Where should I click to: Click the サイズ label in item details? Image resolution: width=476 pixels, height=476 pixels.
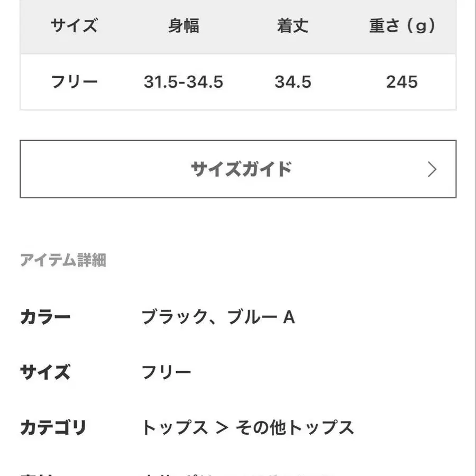coord(45,372)
